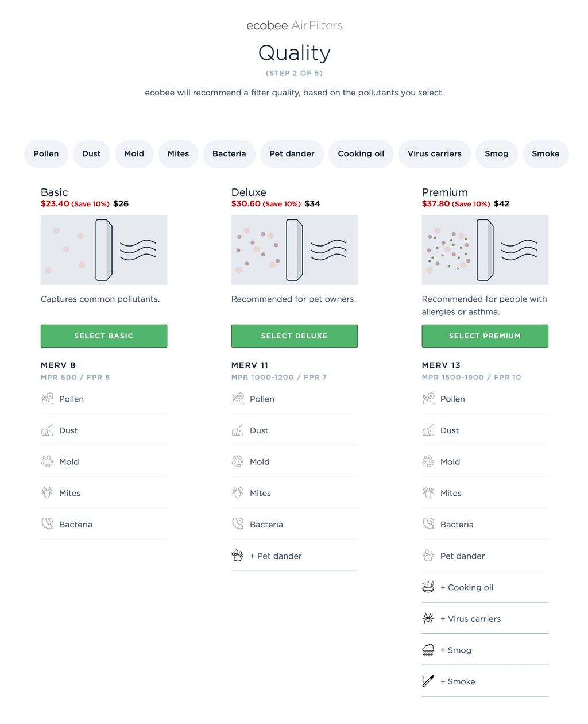
Task: Click the Mold icon under MERV 11
Action: 238,461
